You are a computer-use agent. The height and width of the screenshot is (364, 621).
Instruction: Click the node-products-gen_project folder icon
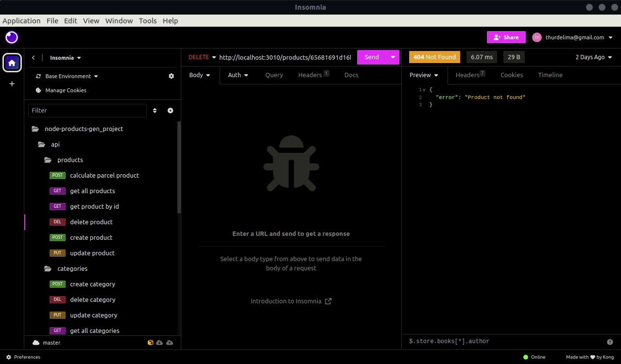pyautogui.click(x=35, y=129)
